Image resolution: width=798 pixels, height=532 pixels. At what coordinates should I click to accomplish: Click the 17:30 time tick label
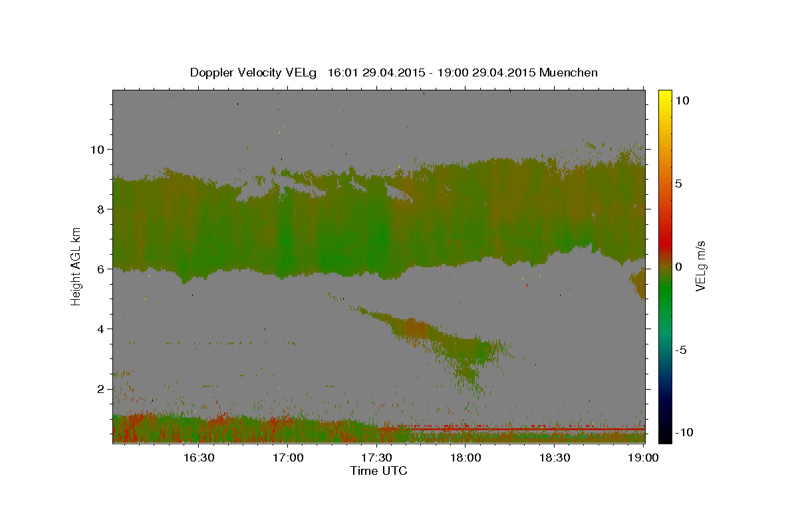pyautogui.click(x=376, y=458)
